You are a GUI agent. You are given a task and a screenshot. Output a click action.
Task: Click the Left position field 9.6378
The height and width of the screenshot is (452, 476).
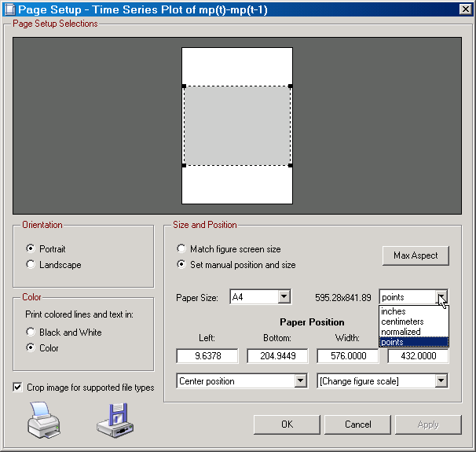point(207,356)
